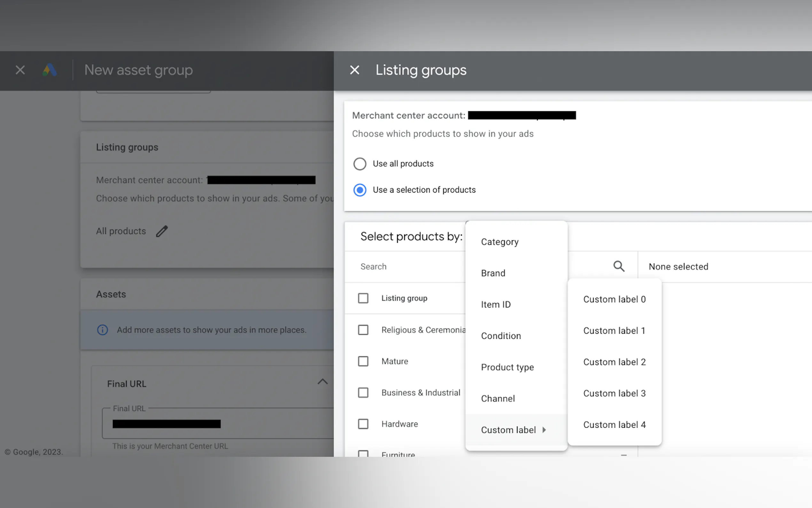
Task: Check the Business & Industrial checkbox
Action: [363, 393]
